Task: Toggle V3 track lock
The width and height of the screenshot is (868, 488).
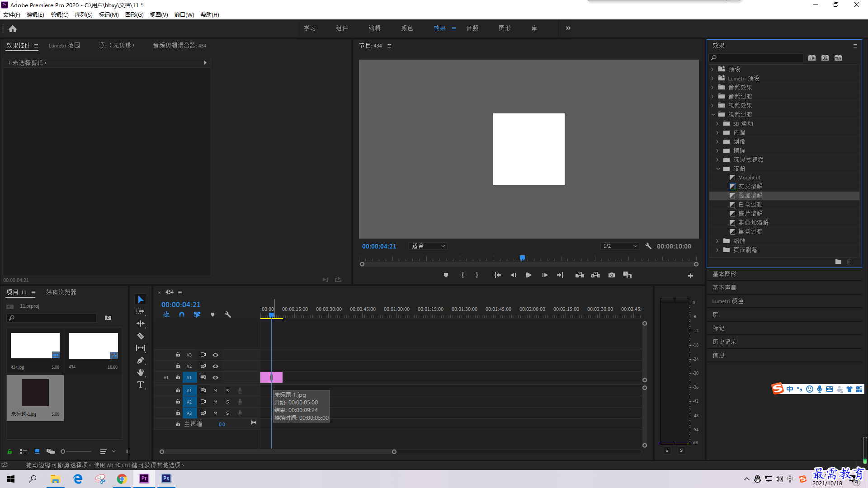Action: pos(178,355)
